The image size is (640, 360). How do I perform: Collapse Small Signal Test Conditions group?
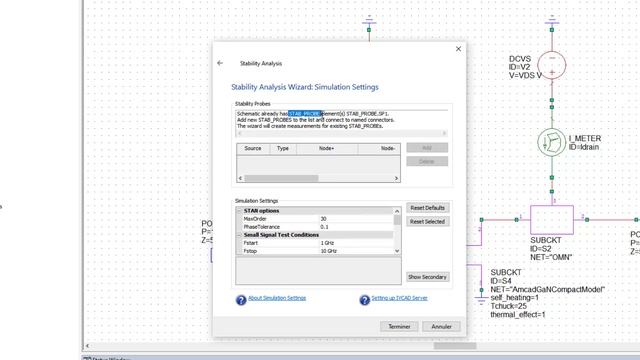click(x=240, y=235)
